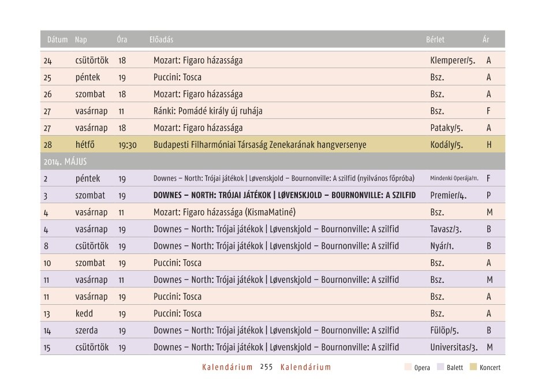Click price code H on concert row

(x=489, y=144)
